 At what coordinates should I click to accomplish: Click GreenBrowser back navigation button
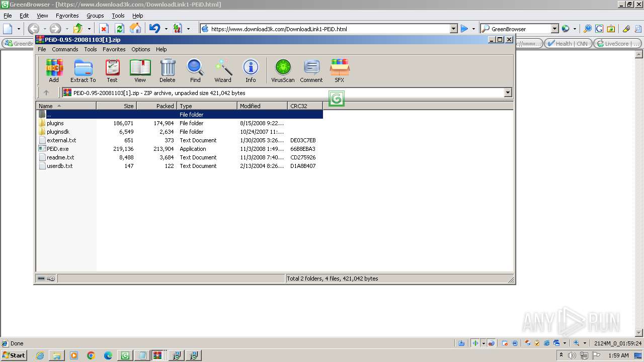[33, 29]
